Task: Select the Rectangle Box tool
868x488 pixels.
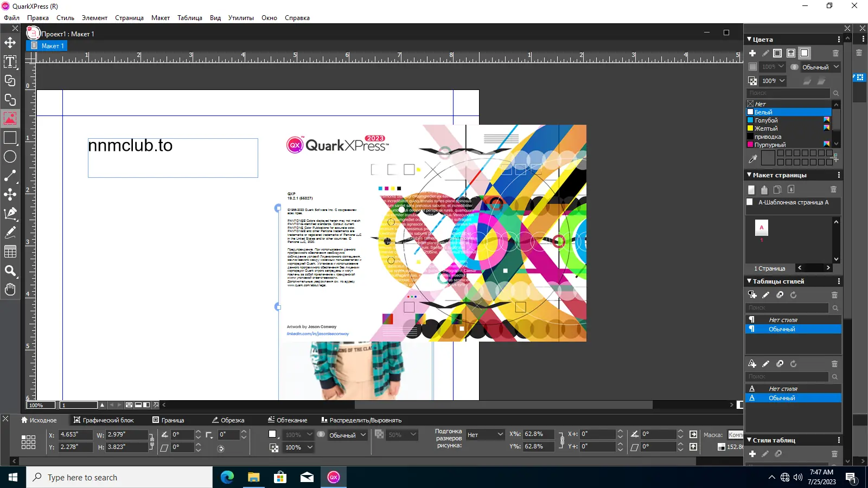Action: (x=10, y=138)
